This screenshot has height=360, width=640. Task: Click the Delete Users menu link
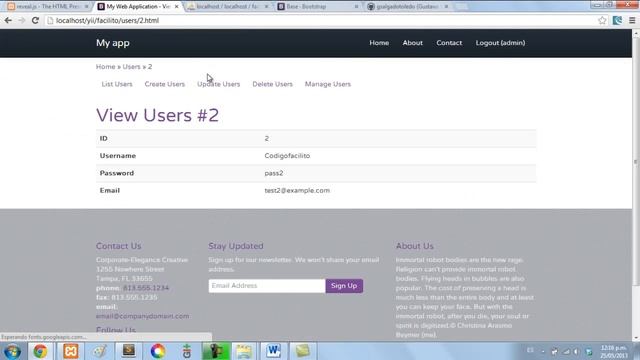(x=272, y=84)
